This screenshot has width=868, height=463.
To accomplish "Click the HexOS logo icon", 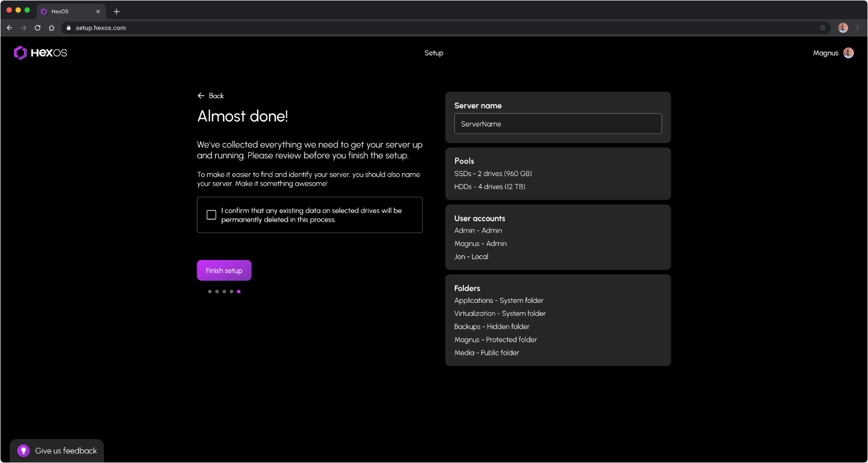I will 20,53.
